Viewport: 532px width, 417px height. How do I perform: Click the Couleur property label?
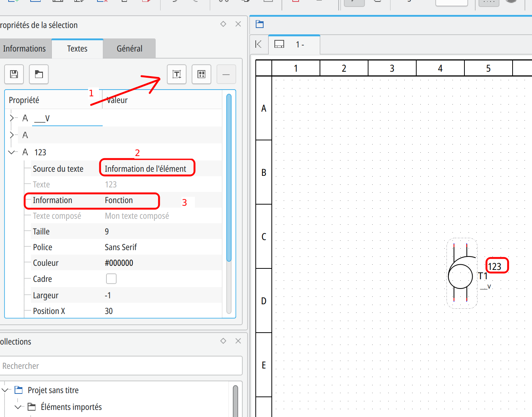[46, 263]
